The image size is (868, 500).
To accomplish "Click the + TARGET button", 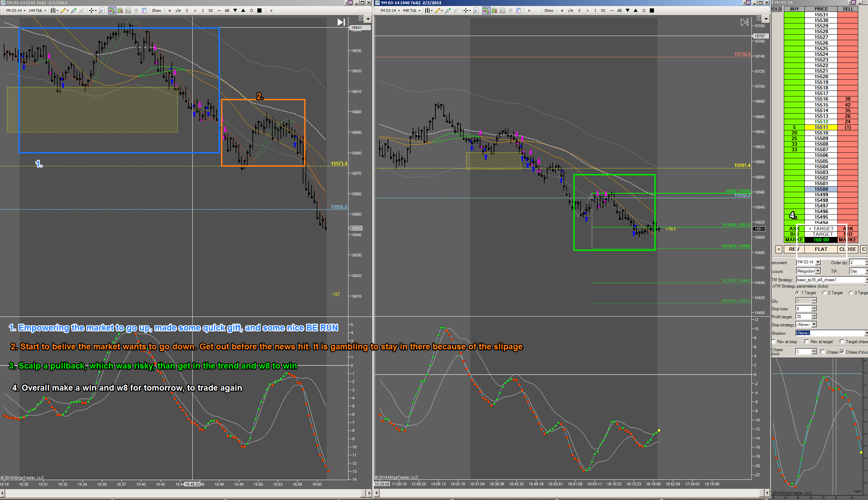I will click(821, 229).
